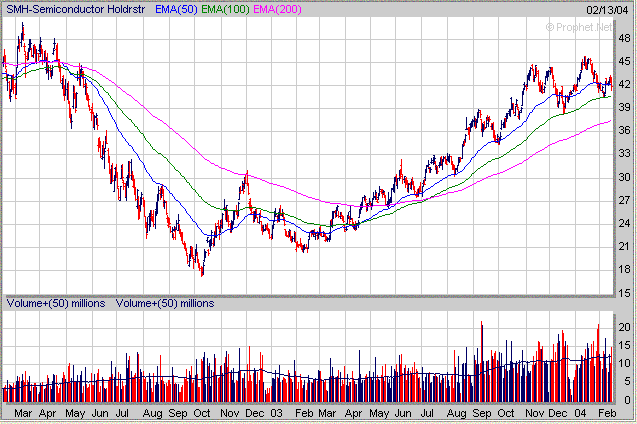Click the Mar 2003 month label
The height and width of the screenshot is (424, 637).
pos(327,413)
